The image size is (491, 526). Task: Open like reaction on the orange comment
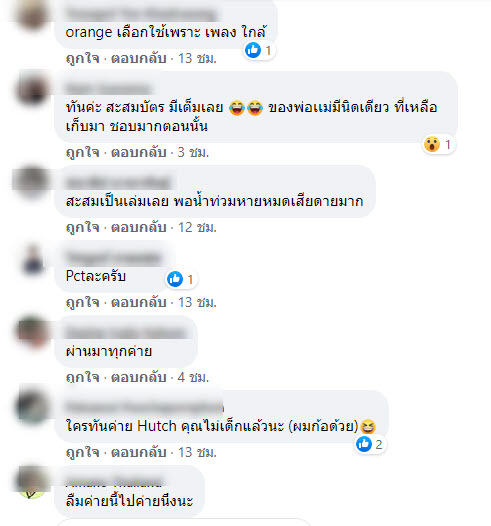(259, 50)
